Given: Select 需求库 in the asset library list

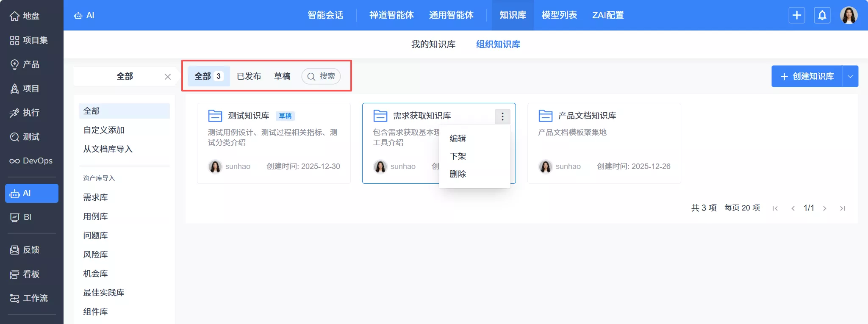Looking at the screenshot, I should tap(95, 197).
